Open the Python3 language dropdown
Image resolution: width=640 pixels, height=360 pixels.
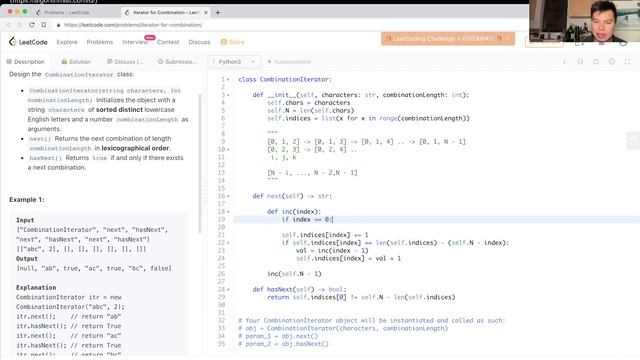pyautogui.click(x=233, y=62)
